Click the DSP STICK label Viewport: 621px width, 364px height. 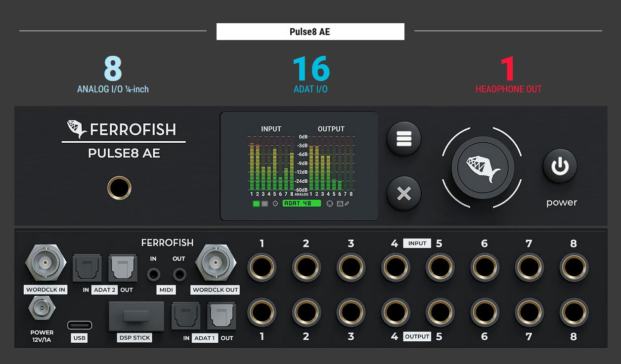(134, 338)
